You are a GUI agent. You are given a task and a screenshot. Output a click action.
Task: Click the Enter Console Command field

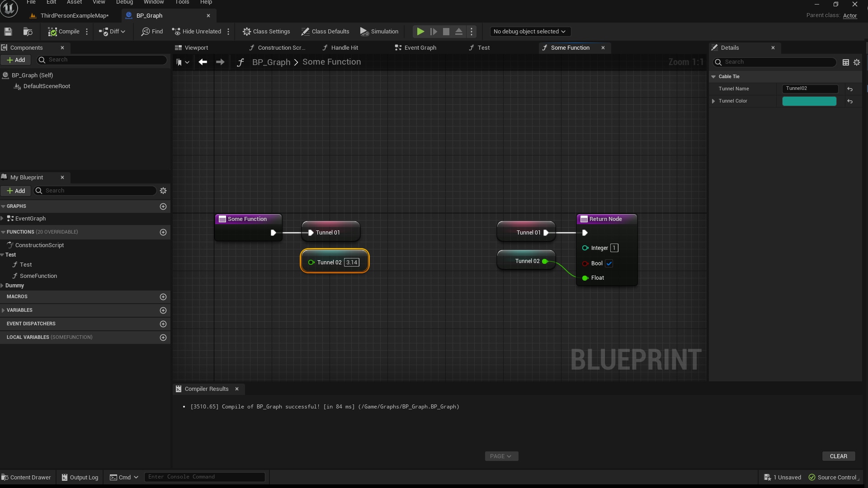pyautogui.click(x=204, y=477)
